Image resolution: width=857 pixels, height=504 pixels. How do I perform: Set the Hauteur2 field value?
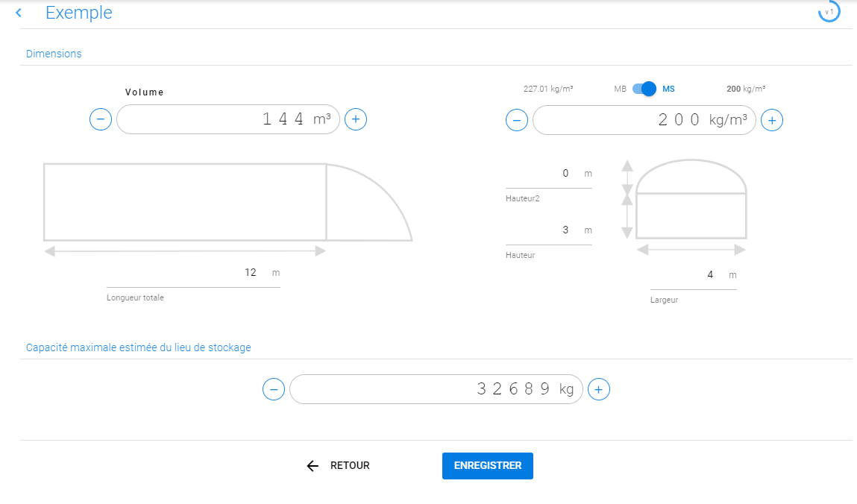549,174
